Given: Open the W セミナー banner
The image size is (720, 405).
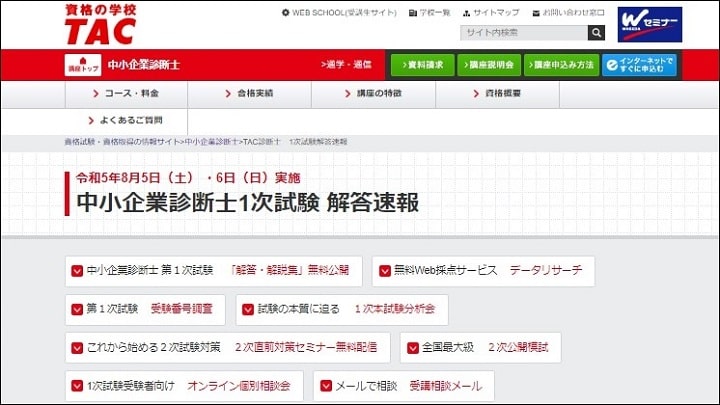Looking at the screenshot, I should pyautogui.click(x=650, y=25).
